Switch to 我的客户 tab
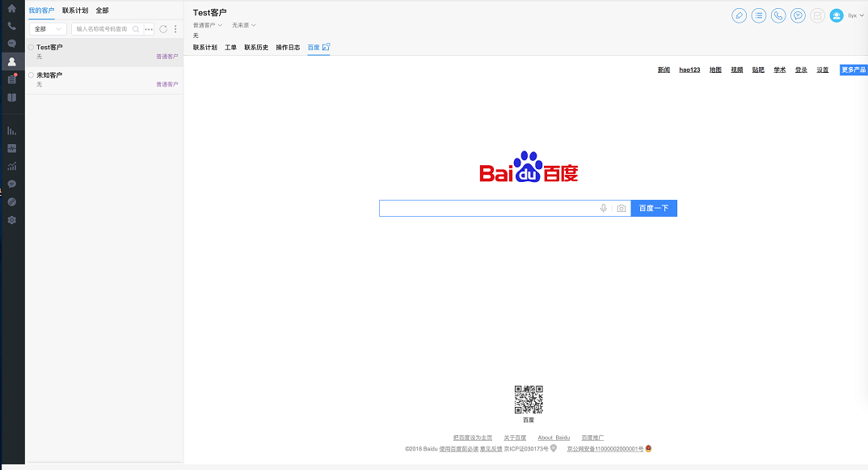This screenshot has width=868, height=470. tap(41, 11)
